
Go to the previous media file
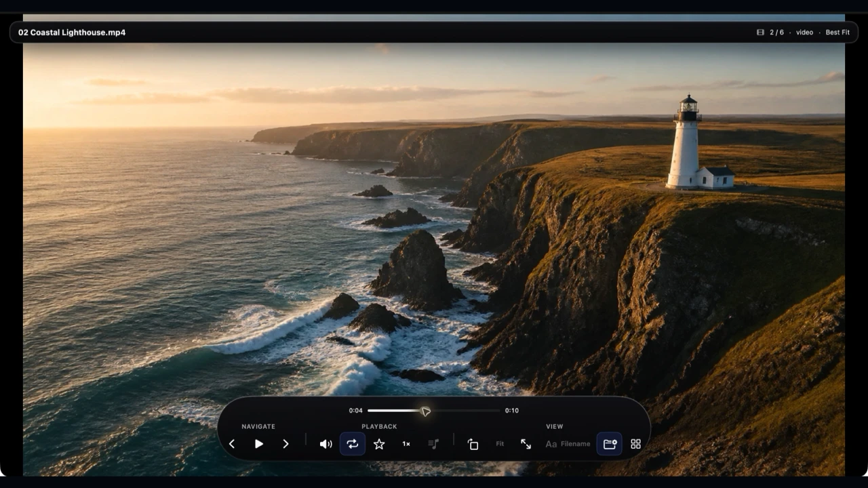(232, 444)
